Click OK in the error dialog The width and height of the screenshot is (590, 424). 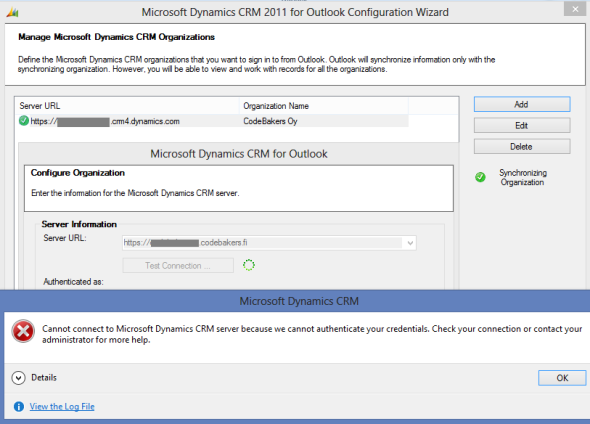pyautogui.click(x=562, y=378)
